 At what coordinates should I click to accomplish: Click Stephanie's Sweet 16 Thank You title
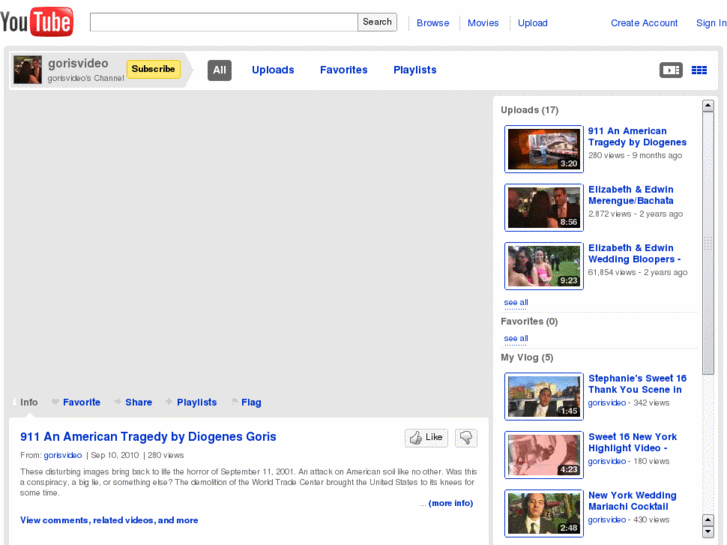tap(637, 384)
